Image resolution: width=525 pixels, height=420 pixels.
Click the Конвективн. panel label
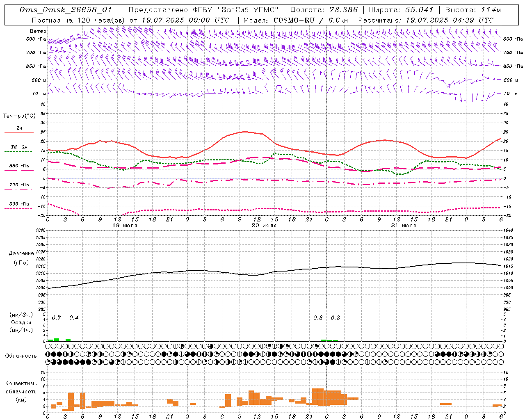click(x=21, y=383)
